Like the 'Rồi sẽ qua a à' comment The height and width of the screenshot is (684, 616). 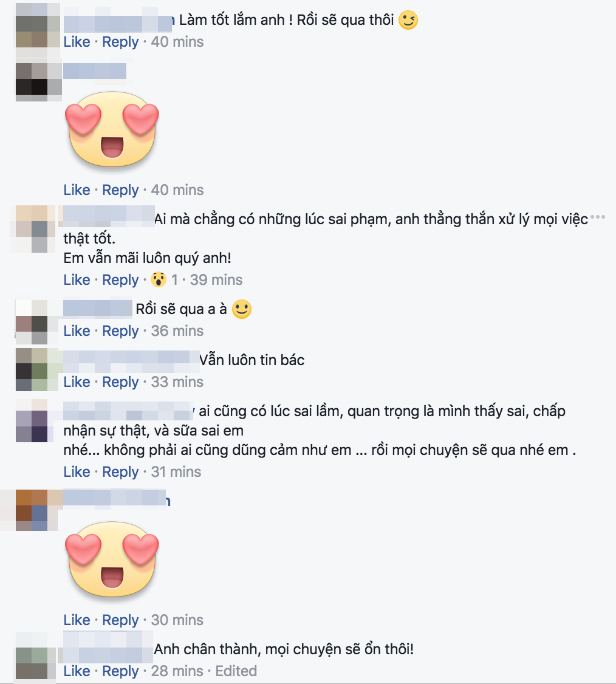77,331
